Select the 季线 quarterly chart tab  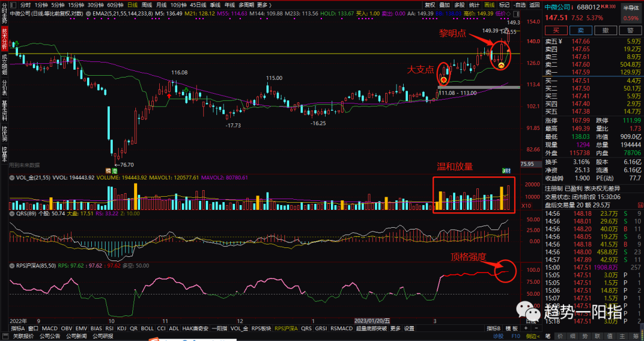pyautogui.click(x=215, y=5)
